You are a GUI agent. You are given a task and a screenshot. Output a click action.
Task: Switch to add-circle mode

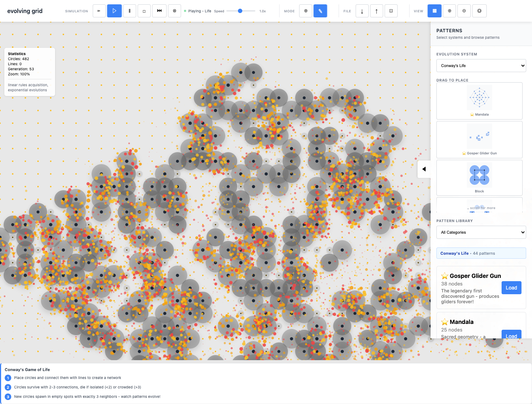pos(306,11)
